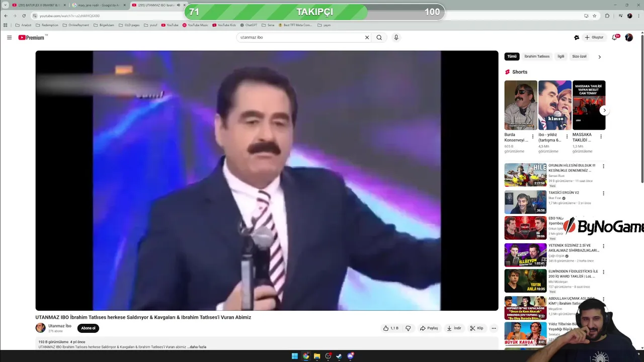The image size is (644, 362).
Task: Open ChatGPT bookmark
Action: (249, 25)
